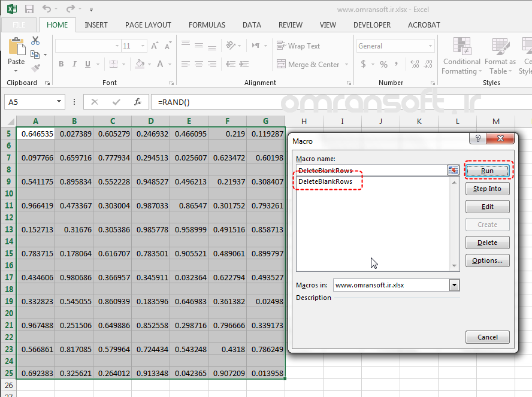This screenshot has height=397, width=532.
Task: Click the collapse dialog range icon
Action: coord(453,170)
